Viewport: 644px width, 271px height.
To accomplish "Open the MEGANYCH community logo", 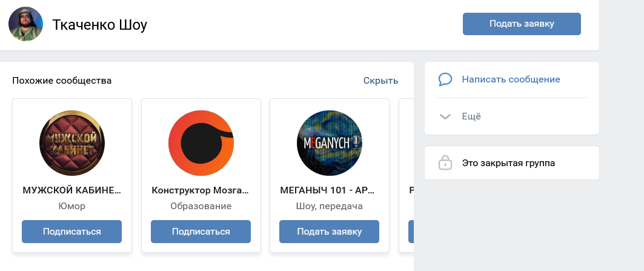I will coord(330,143).
